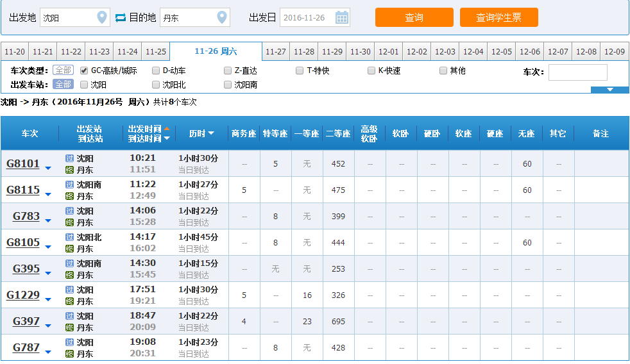
Task: Click second-class seat count 695 for G397
Action: point(338,322)
